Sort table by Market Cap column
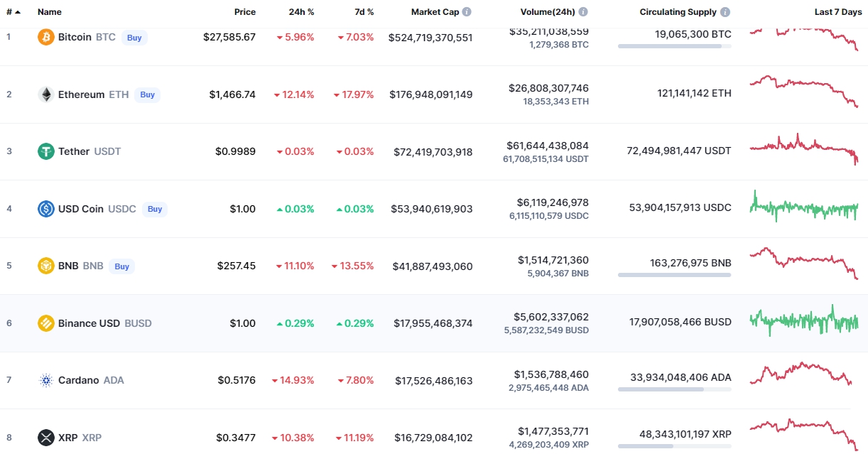 [x=435, y=12]
